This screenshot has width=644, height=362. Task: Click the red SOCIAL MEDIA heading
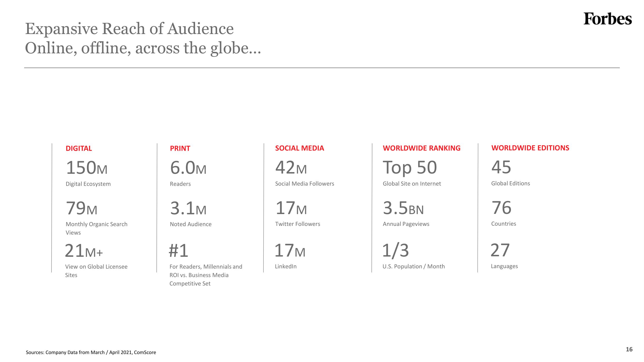(x=299, y=148)
